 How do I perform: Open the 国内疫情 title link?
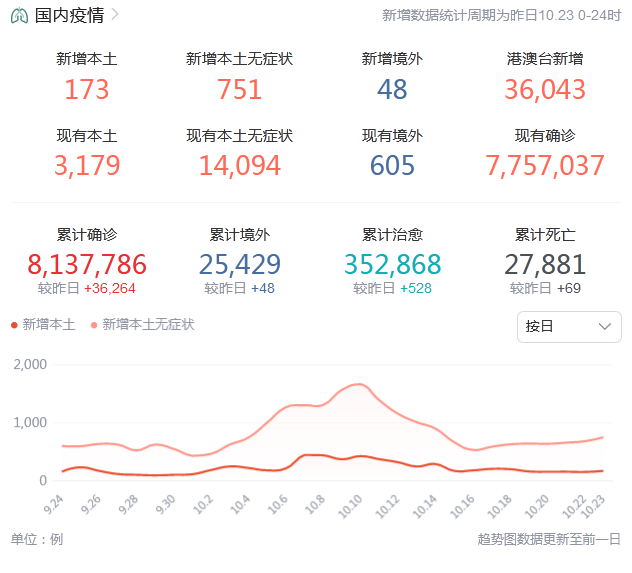(x=69, y=16)
